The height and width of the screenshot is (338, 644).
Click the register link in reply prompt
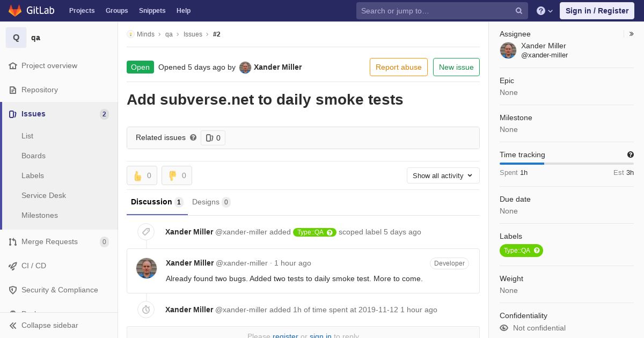pos(286,335)
